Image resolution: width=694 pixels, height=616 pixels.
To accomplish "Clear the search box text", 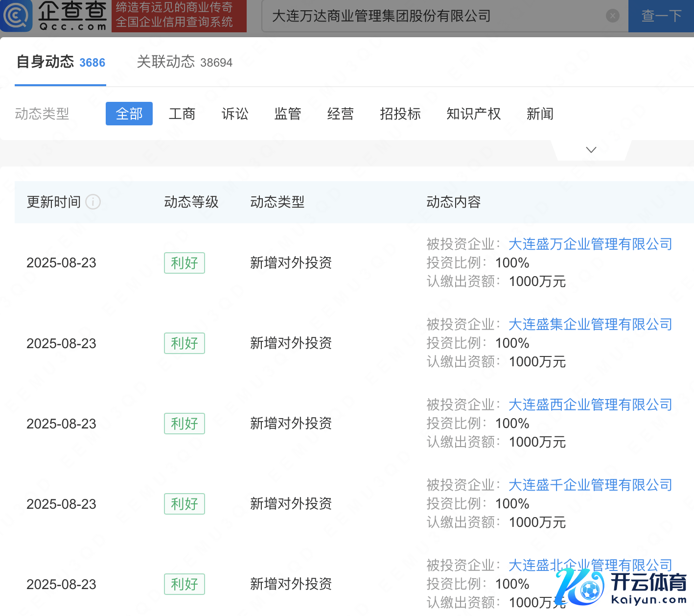I will coord(612,16).
